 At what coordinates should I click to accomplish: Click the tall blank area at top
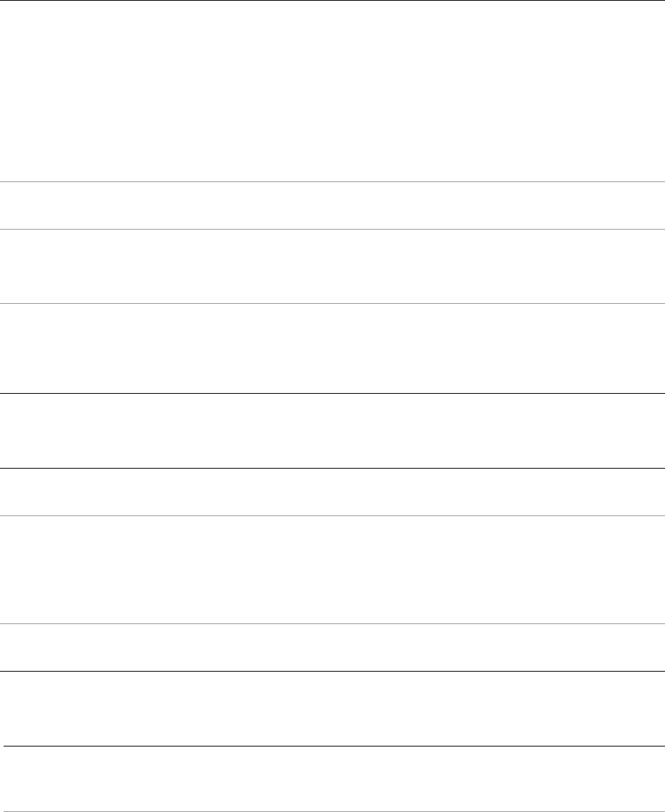click(332, 91)
